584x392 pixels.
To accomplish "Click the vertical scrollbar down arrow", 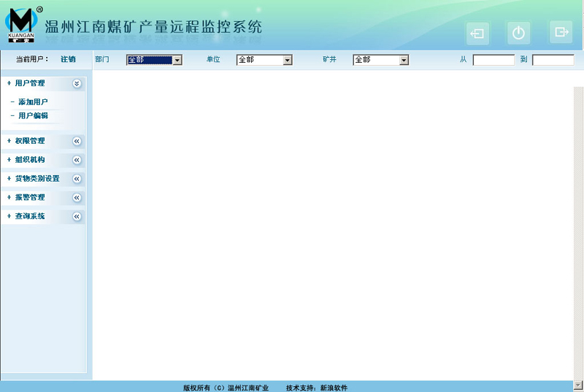I will pos(578,384).
